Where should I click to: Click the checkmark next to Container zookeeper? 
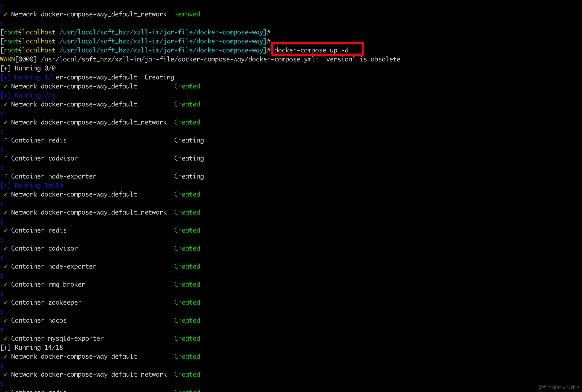6,303
